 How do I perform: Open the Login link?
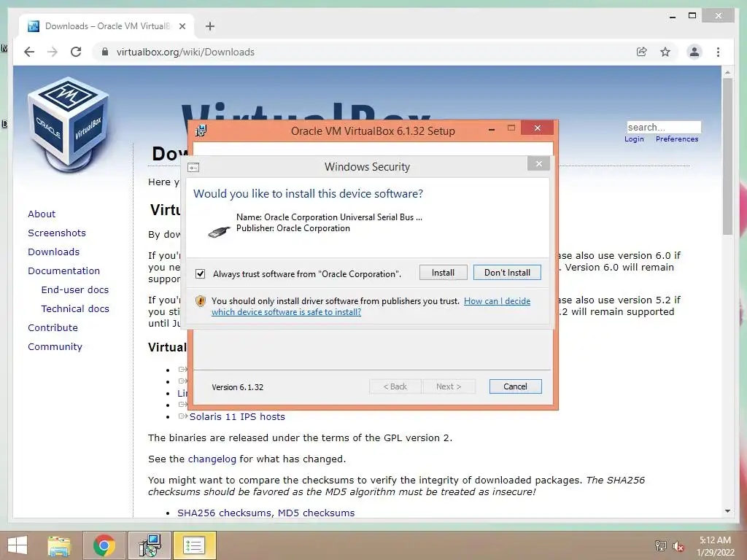click(634, 139)
